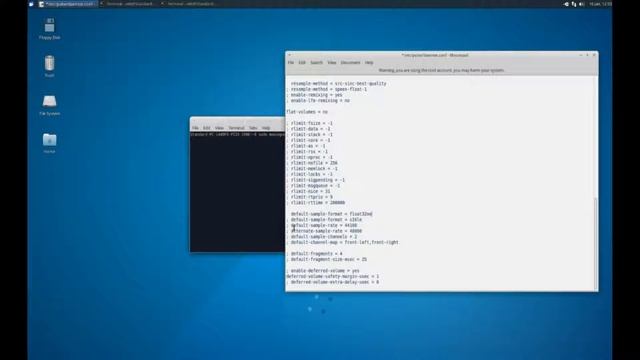Viewport: 640px width, 360px height.
Task: Open Mousepad's View menu
Action: (x=331, y=63)
